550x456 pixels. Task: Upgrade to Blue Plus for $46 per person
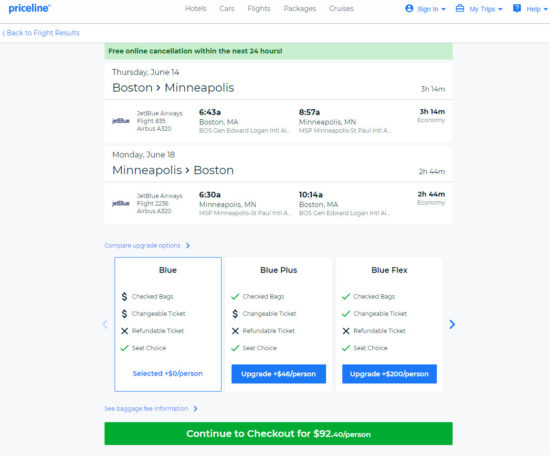click(x=279, y=374)
